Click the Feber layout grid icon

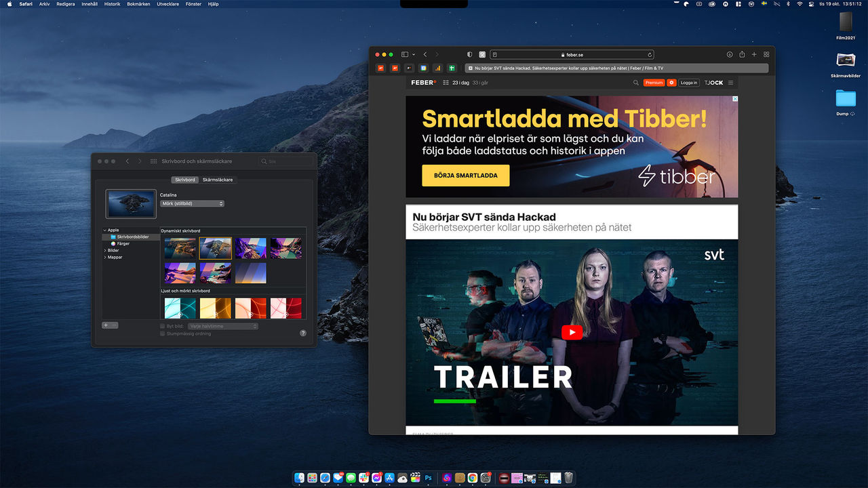[446, 83]
